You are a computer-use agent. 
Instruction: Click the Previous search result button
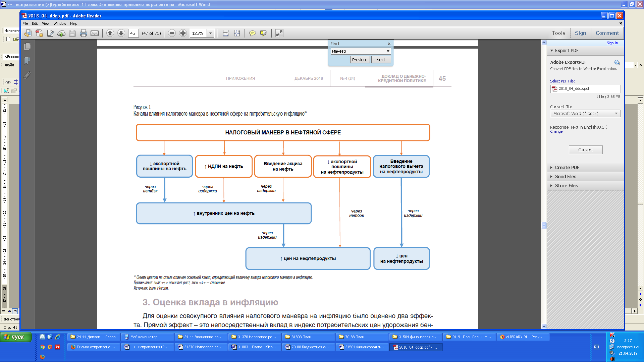(x=359, y=59)
